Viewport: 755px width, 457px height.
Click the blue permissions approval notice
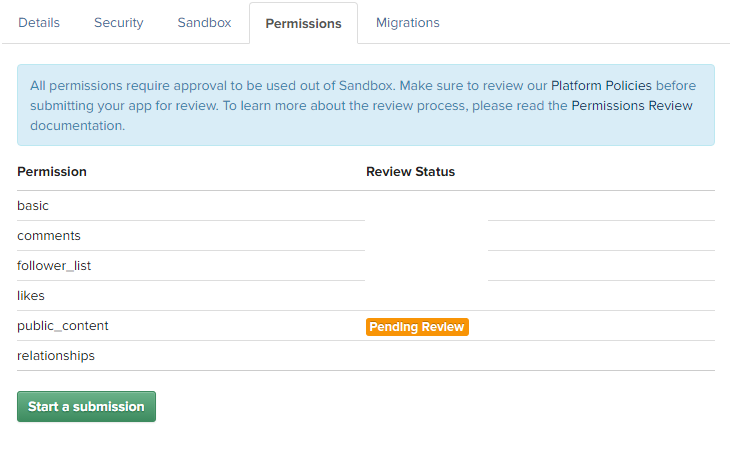[366, 105]
